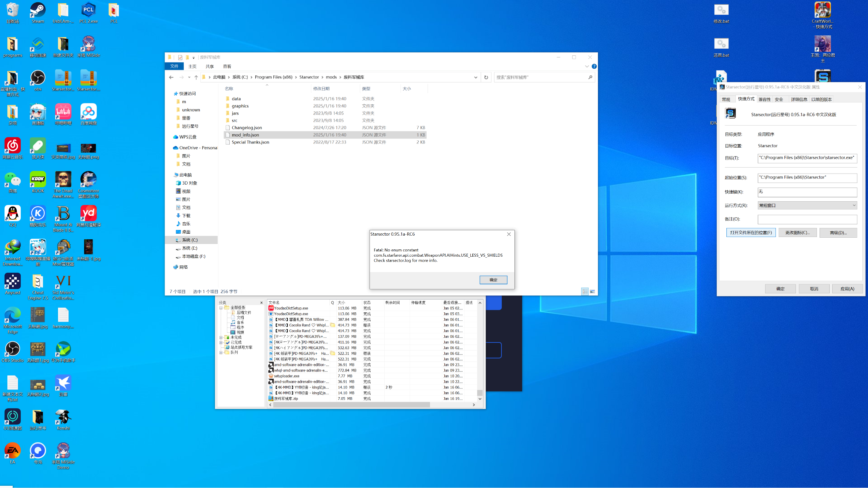Open folder icon beside errored Cocolia Rand download
This screenshot has width=868, height=488.
(x=333, y=325)
